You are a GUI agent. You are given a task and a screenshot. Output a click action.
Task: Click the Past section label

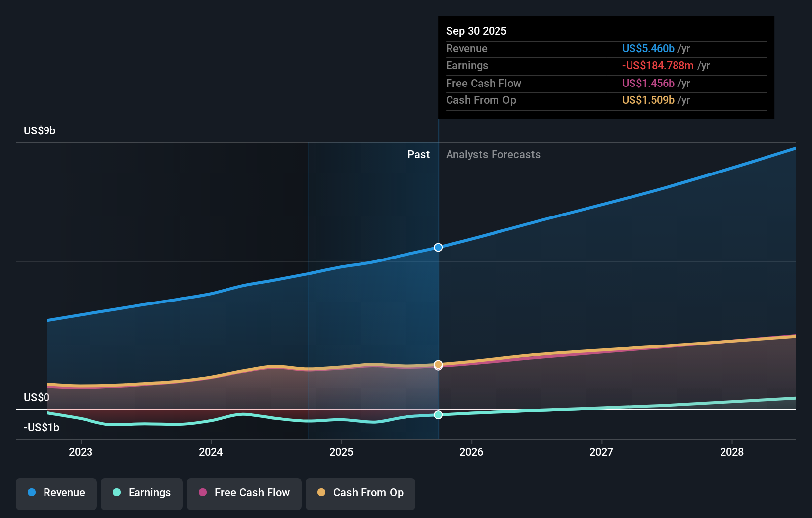pos(418,155)
